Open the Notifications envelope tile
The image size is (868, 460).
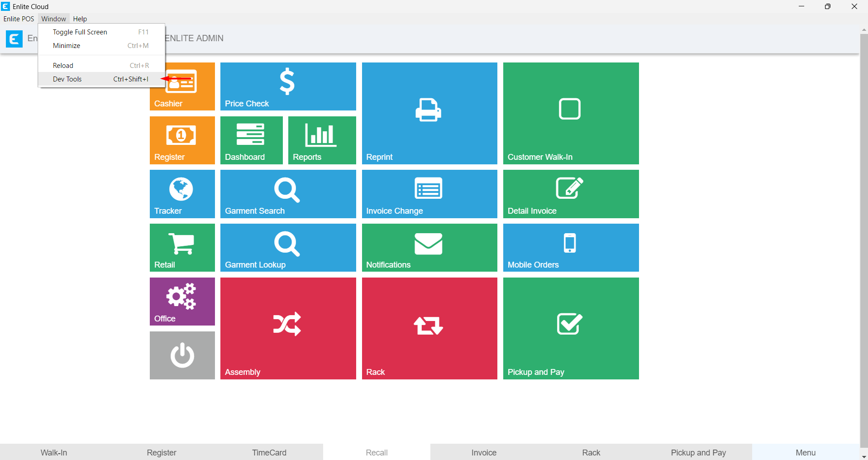pos(429,247)
